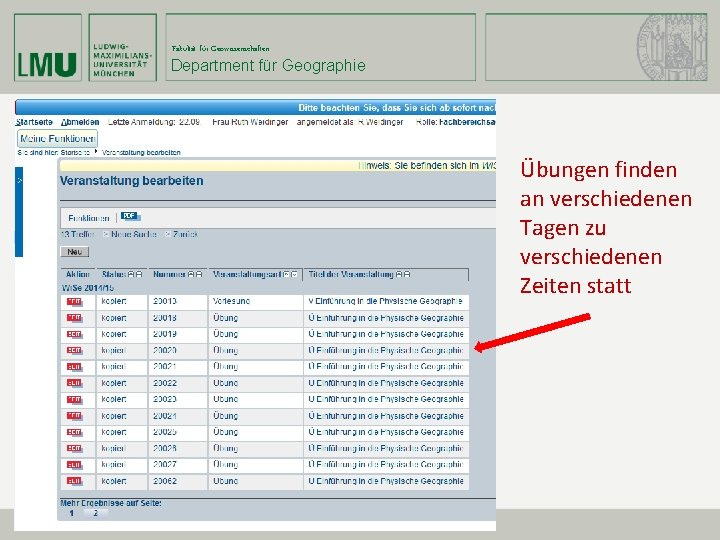Select results page 1

pyautogui.click(x=72, y=513)
